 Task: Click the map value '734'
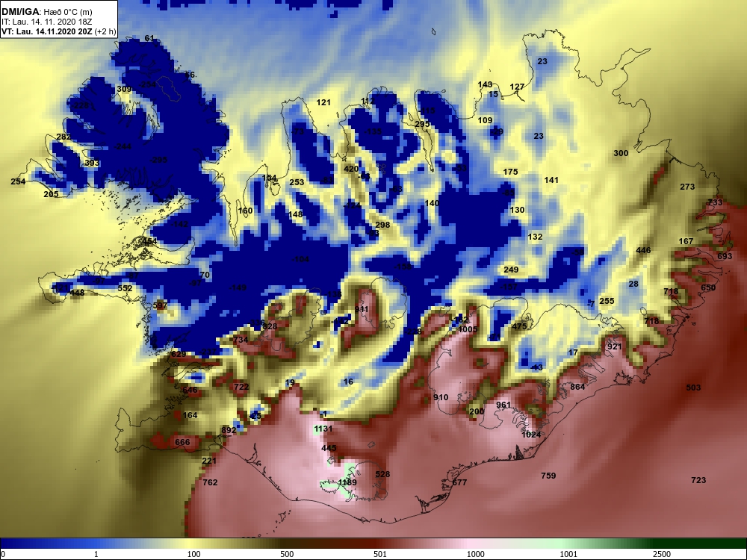coord(241,340)
